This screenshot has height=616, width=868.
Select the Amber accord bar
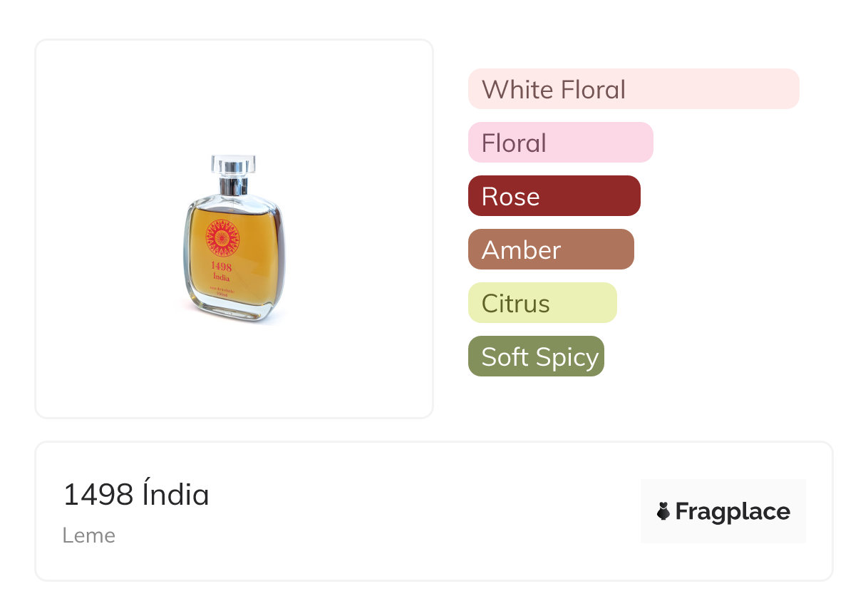click(550, 250)
